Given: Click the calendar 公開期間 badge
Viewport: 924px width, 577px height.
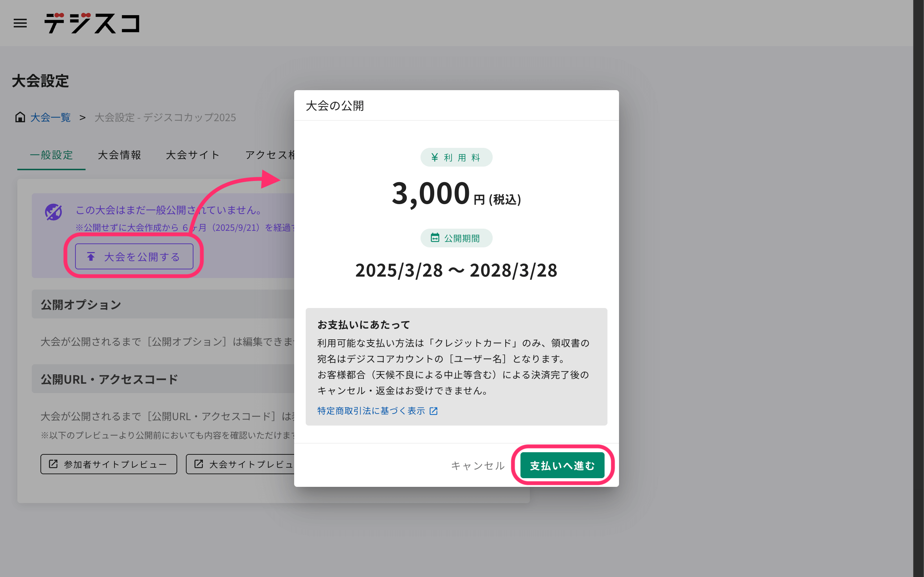Looking at the screenshot, I should tap(456, 238).
